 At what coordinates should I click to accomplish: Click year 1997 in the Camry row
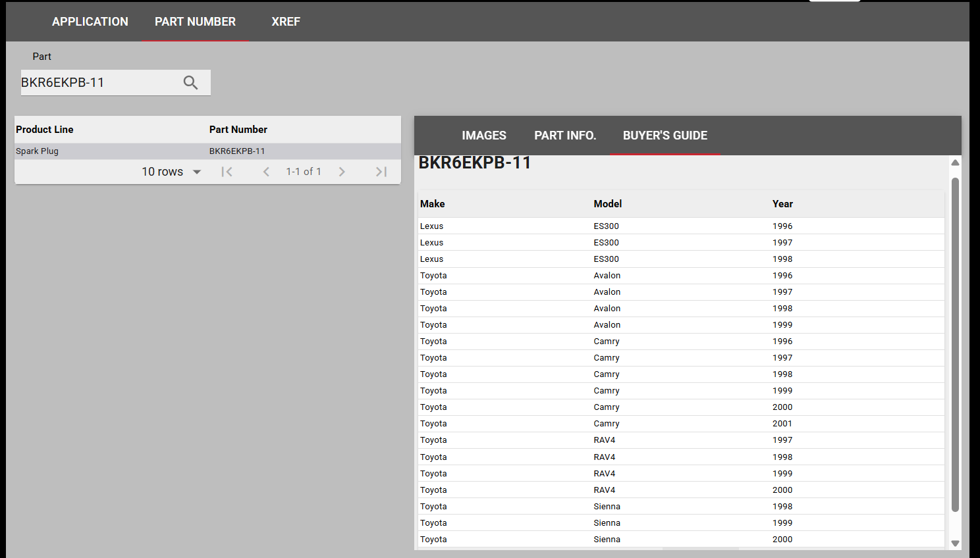click(x=782, y=358)
